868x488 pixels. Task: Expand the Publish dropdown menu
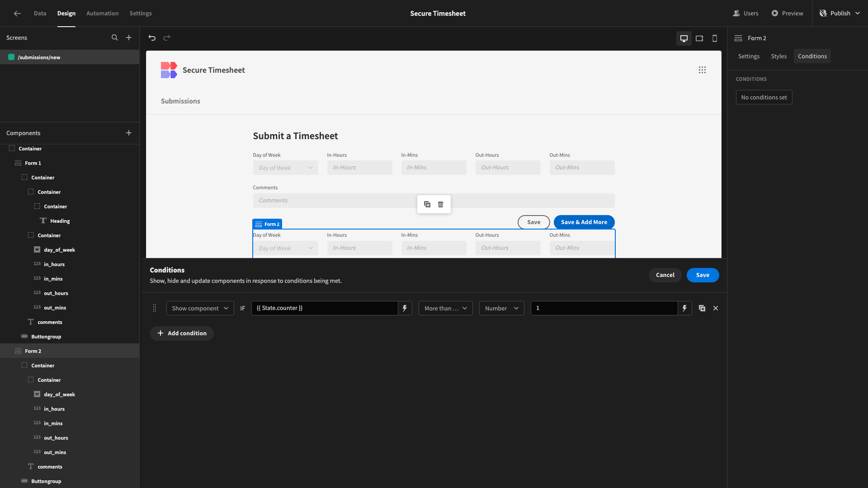coord(858,14)
